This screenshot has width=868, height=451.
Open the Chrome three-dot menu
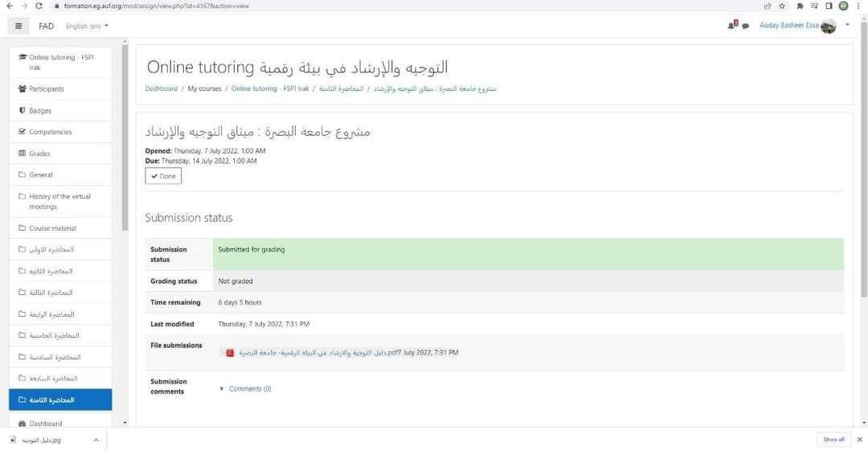(858, 6)
